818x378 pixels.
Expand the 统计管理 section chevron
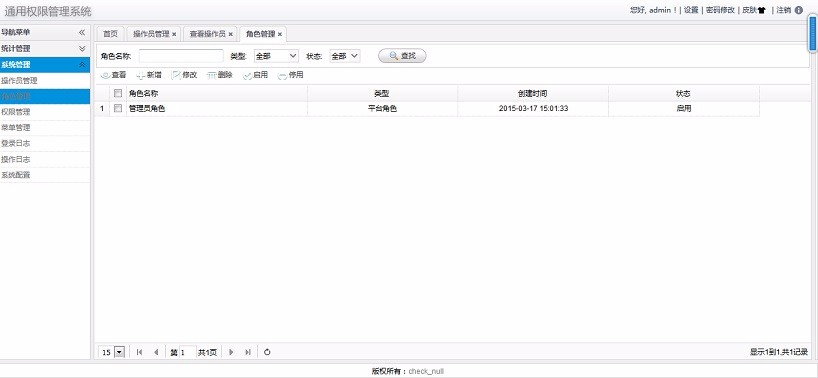pyautogui.click(x=82, y=48)
